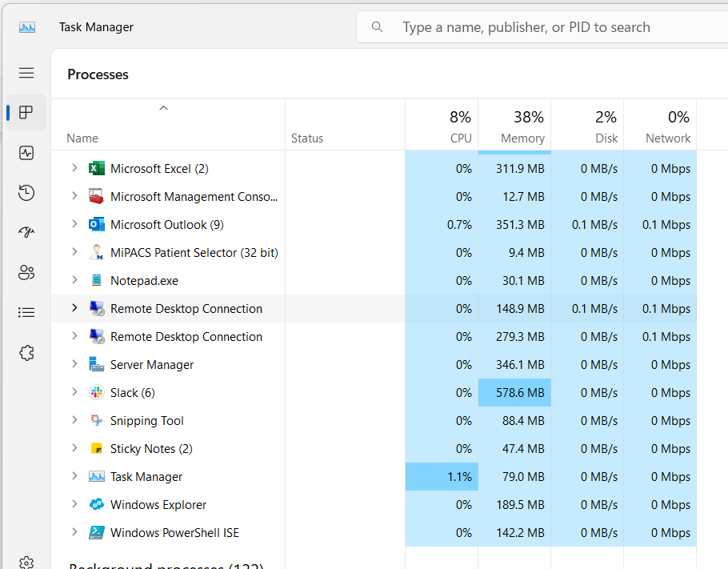Screen dimensions: 728x569
Task: Open the hamburger navigation menu
Action: [x=26, y=73]
